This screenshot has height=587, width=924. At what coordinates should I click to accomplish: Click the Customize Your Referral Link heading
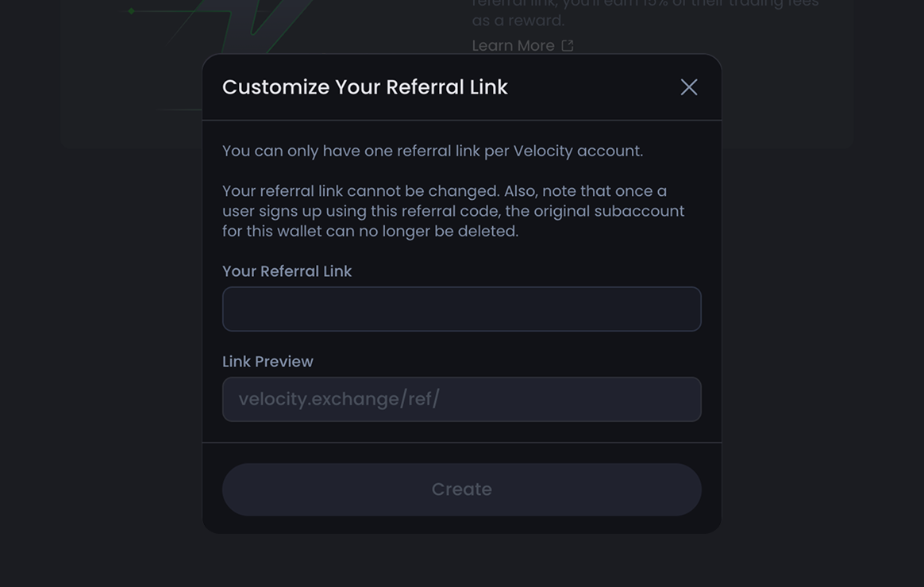[x=365, y=87]
